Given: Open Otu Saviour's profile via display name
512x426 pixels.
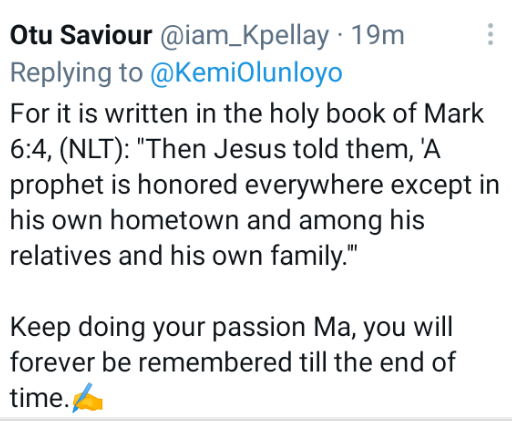Looking at the screenshot, I should click(81, 35).
